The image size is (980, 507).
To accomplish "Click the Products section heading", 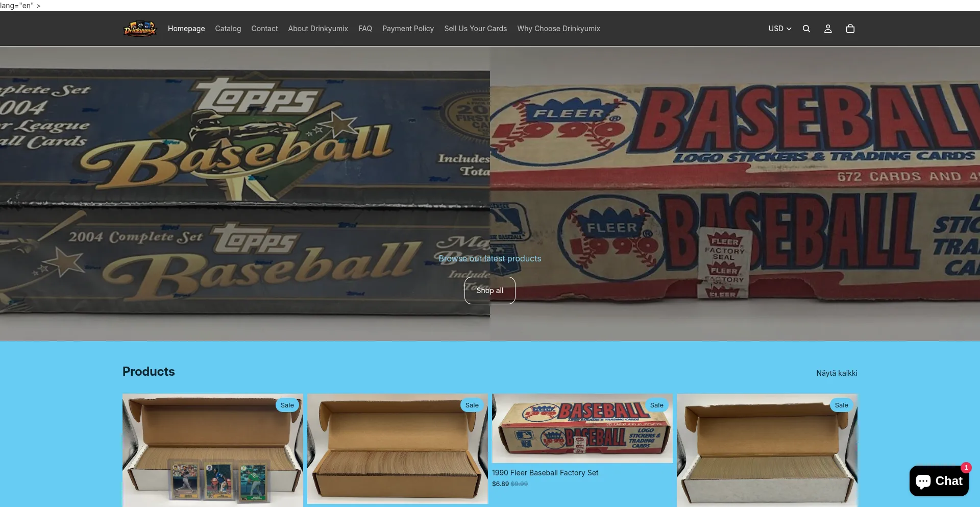I will [x=149, y=372].
